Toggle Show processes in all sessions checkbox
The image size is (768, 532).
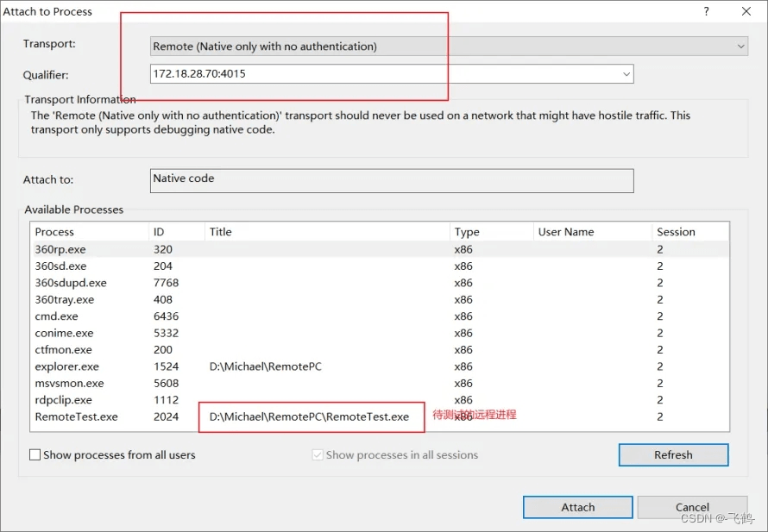[x=318, y=454]
